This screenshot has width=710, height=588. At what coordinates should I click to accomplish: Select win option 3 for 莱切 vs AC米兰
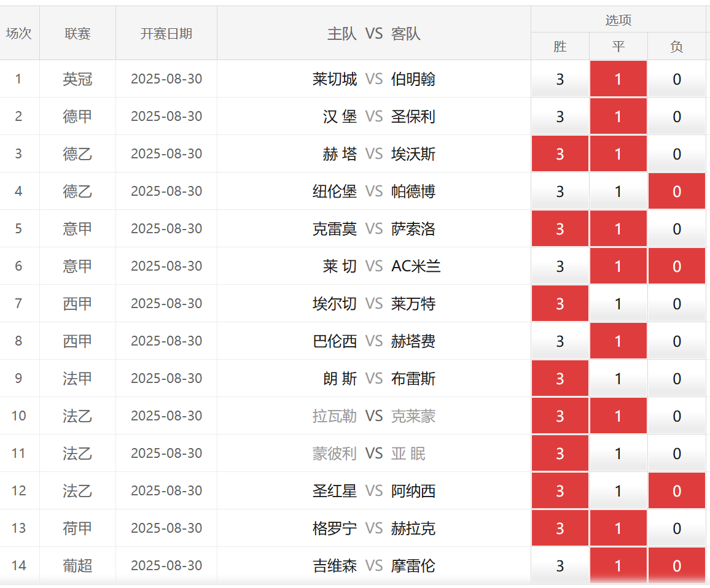click(x=560, y=266)
